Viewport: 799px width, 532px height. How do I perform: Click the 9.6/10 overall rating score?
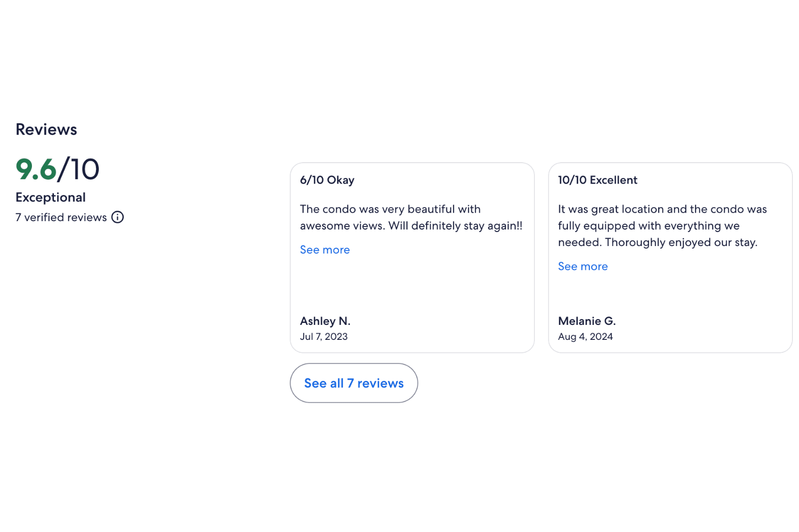[x=57, y=169]
